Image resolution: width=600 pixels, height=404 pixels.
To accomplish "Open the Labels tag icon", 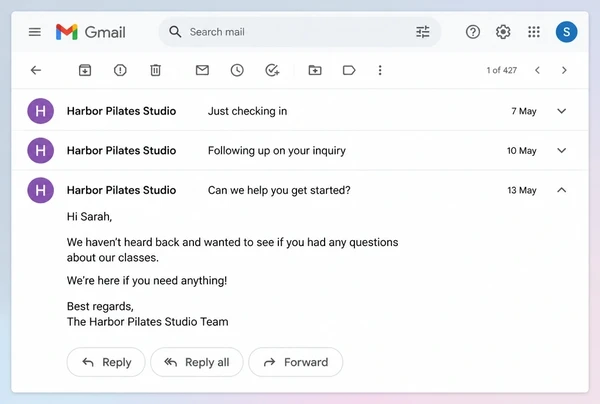I will pyautogui.click(x=349, y=70).
